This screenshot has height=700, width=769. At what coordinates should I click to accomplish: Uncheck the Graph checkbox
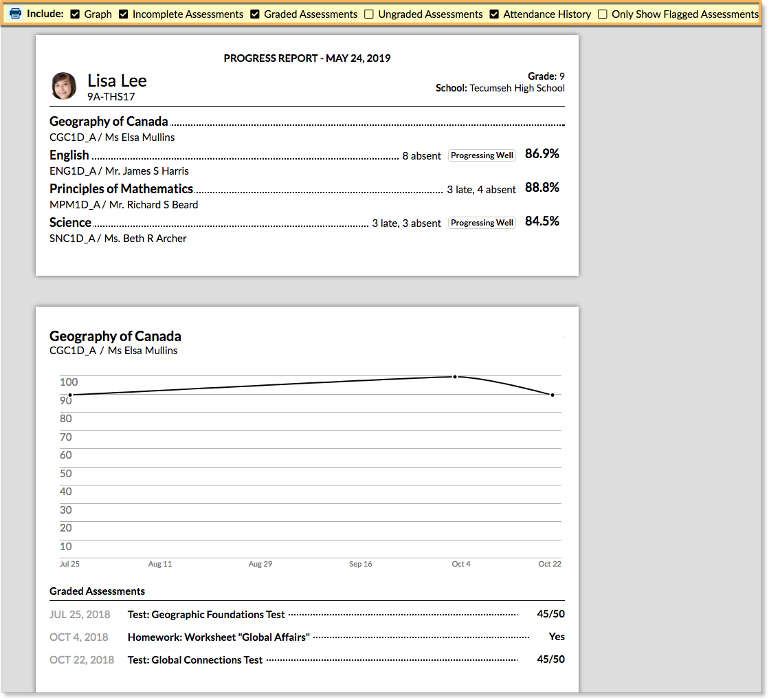pos(75,14)
